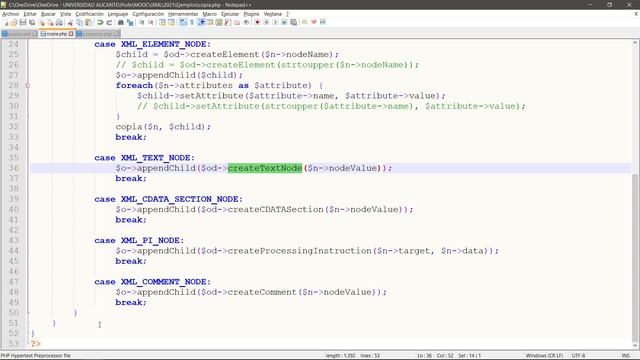Toggle Folder as Workspace icon
The height and width of the screenshot is (360, 640).
click(x=237, y=22)
